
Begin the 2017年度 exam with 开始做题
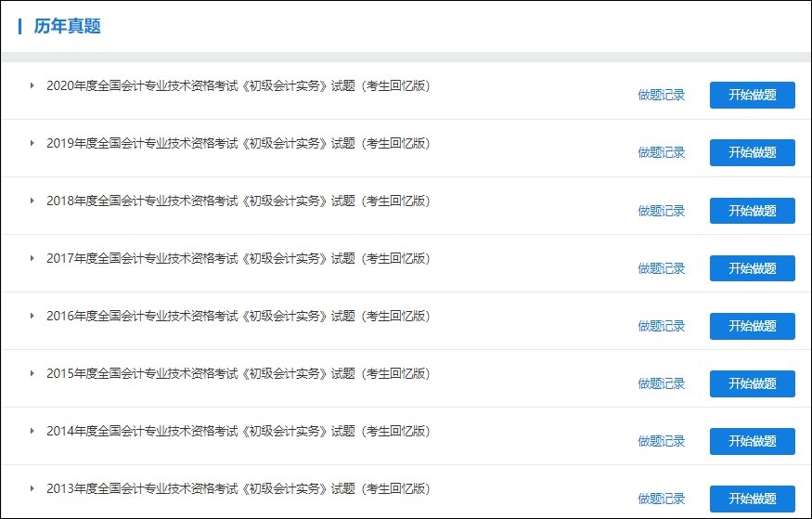click(x=752, y=268)
